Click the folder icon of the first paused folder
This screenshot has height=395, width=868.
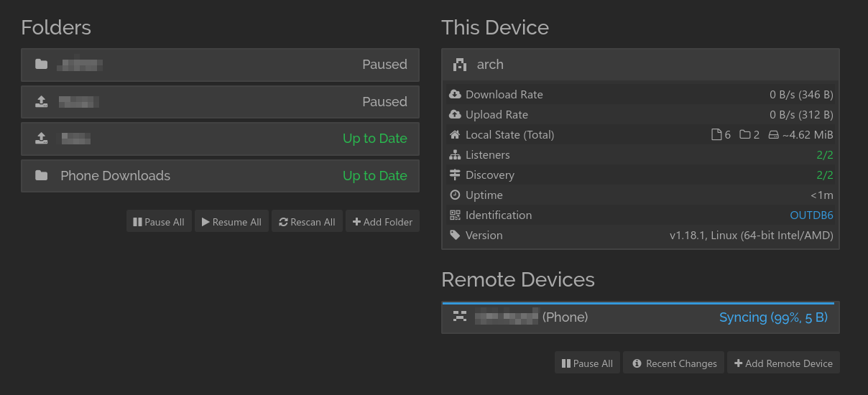pos(42,65)
